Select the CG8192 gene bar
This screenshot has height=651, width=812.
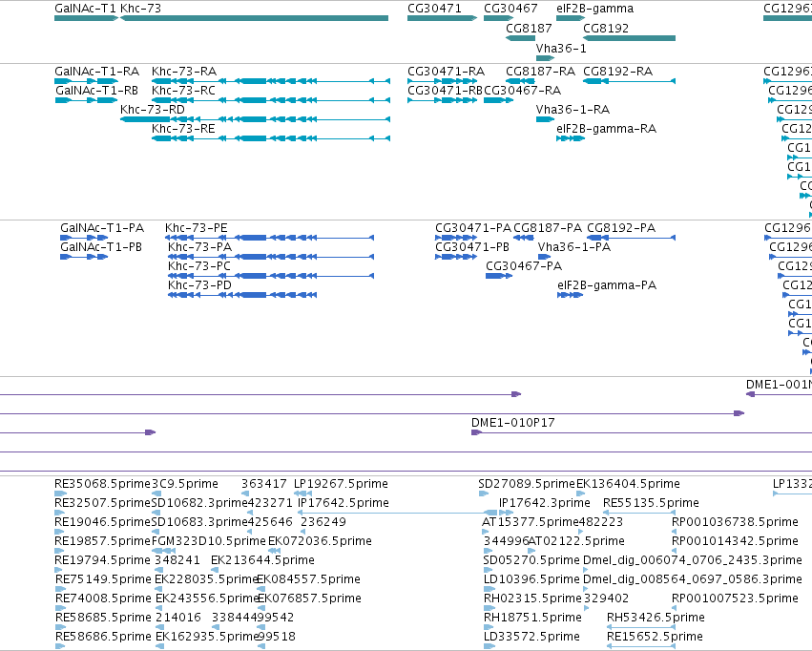click(x=629, y=38)
